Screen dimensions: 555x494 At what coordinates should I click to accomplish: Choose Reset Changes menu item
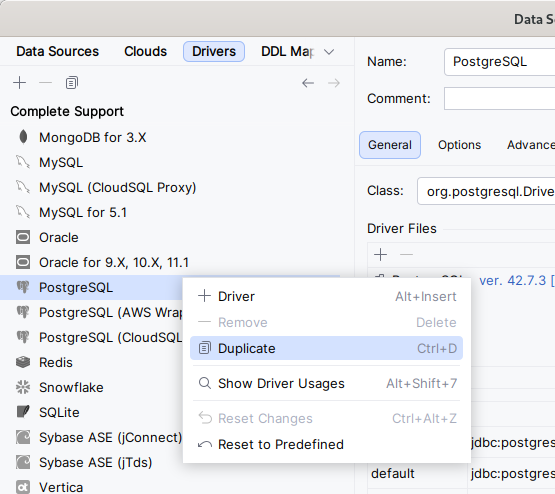(x=326, y=418)
